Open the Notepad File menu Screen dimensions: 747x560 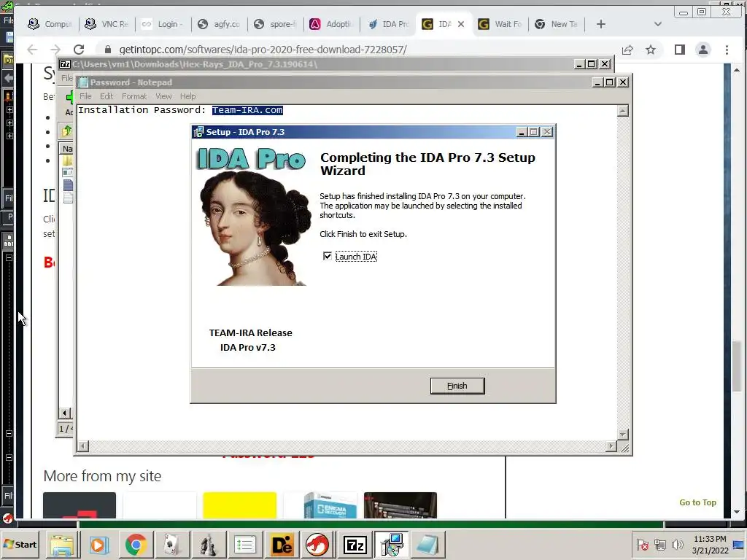[x=85, y=96]
